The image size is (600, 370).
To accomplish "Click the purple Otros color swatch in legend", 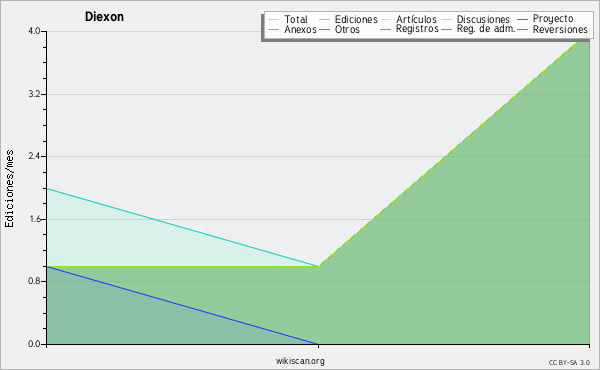I will (324, 29).
